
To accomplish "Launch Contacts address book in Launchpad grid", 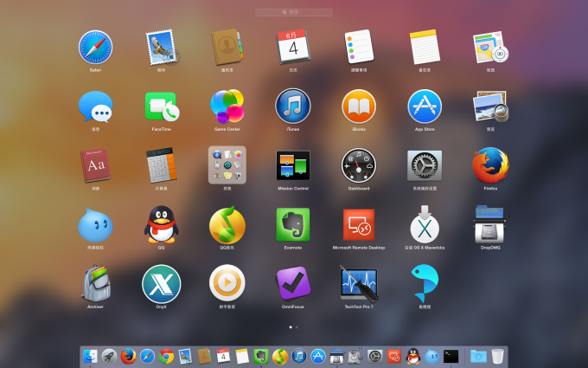I will pos(227,48).
